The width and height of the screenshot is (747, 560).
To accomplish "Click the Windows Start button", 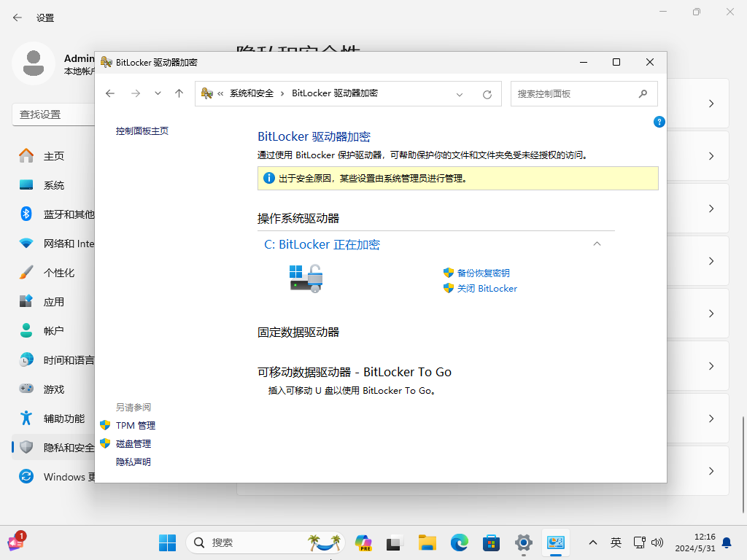I will point(167,542).
